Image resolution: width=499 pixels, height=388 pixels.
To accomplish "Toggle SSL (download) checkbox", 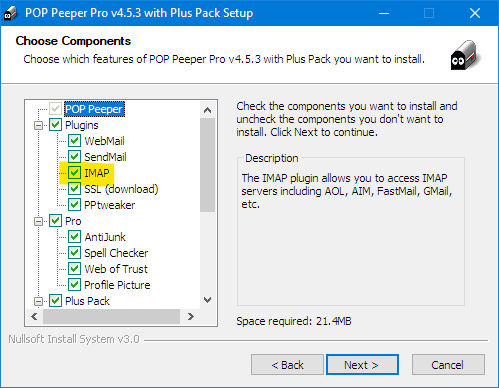I will [x=74, y=189].
